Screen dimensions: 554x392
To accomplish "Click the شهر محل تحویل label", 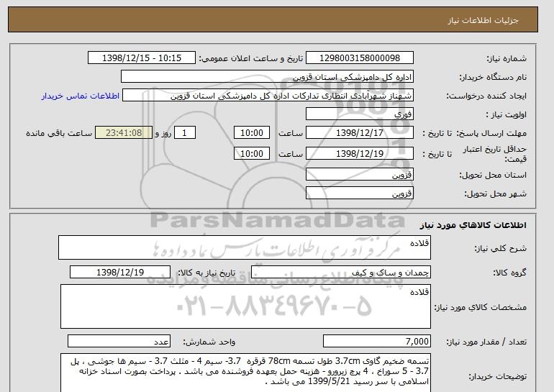I will click(x=495, y=193).
